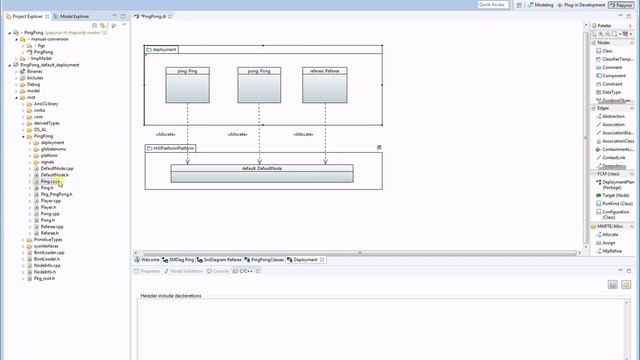Image resolution: width=640 pixels, height=360 pixels.
Task: Click Collapse All icon in Project Explorer
Action: click(95, 25)
